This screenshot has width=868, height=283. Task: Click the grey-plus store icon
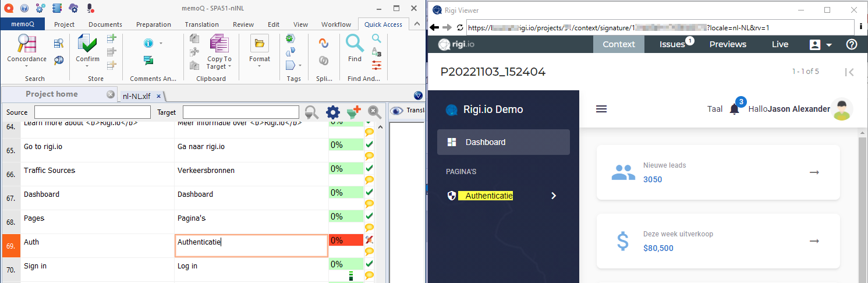[x=112, y=52]
